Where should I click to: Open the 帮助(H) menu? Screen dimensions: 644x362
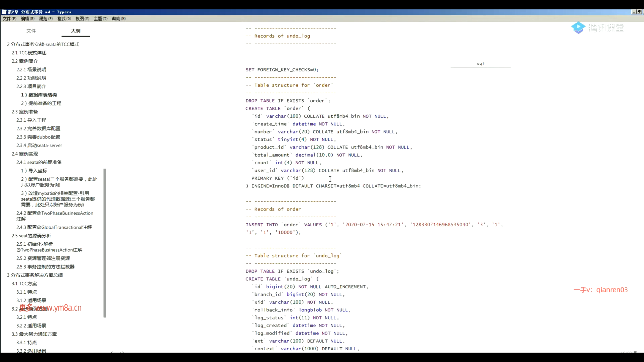tap(119, 19)
